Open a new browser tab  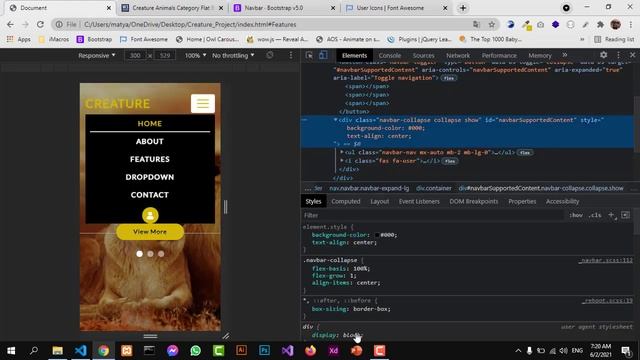463,8
